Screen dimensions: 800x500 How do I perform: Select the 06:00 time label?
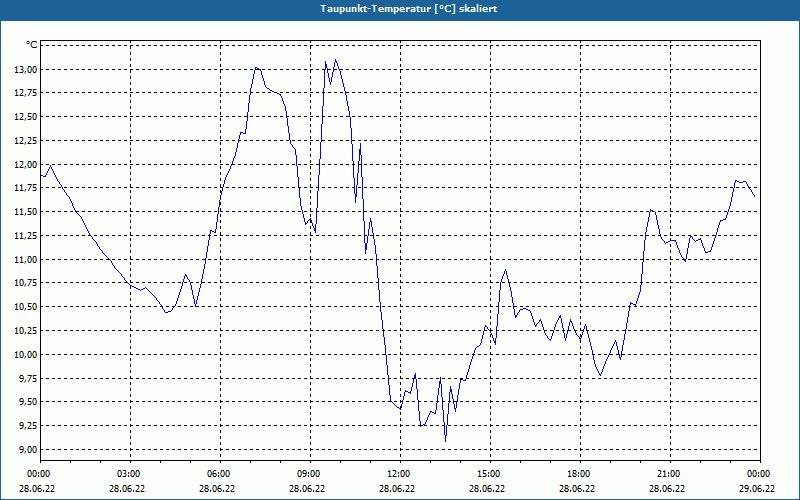(x=217, y=474)
